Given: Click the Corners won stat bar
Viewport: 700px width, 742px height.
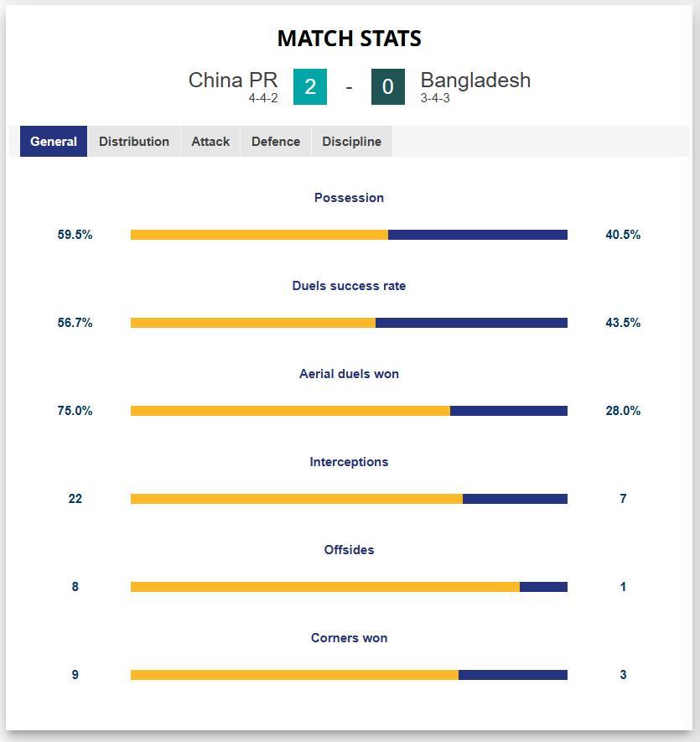Looking at the screenshot, I should pyautogui.click(x=349, y=675).
